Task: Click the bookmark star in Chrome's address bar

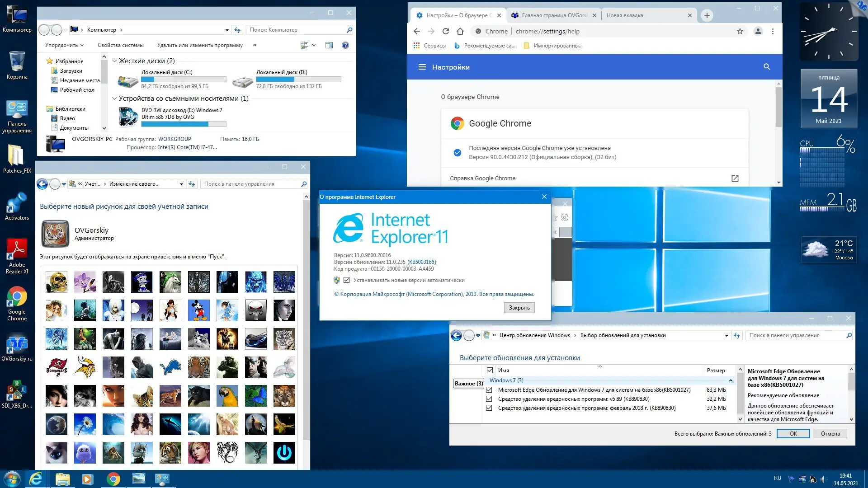Action: pyautogui.click(x=740, y=31)
